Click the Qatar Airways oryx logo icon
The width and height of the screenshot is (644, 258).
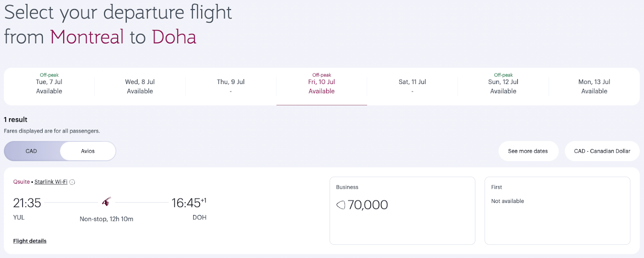(x=106, y=202)
